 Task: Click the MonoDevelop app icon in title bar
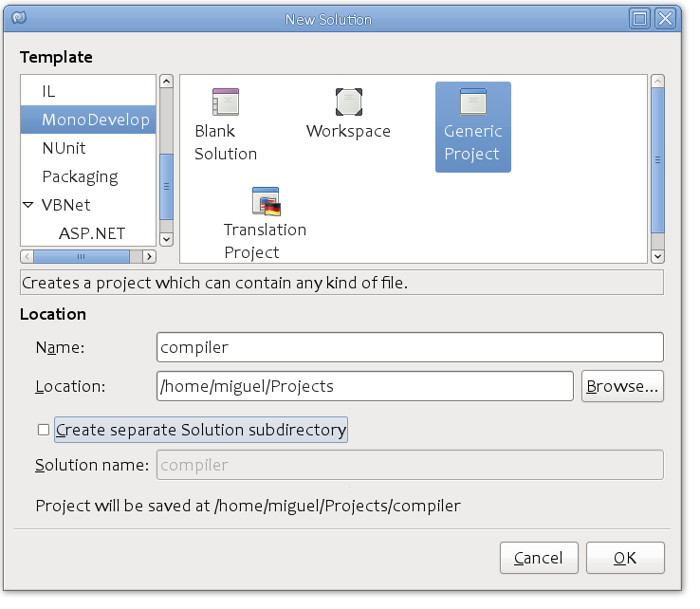point(19,18)
